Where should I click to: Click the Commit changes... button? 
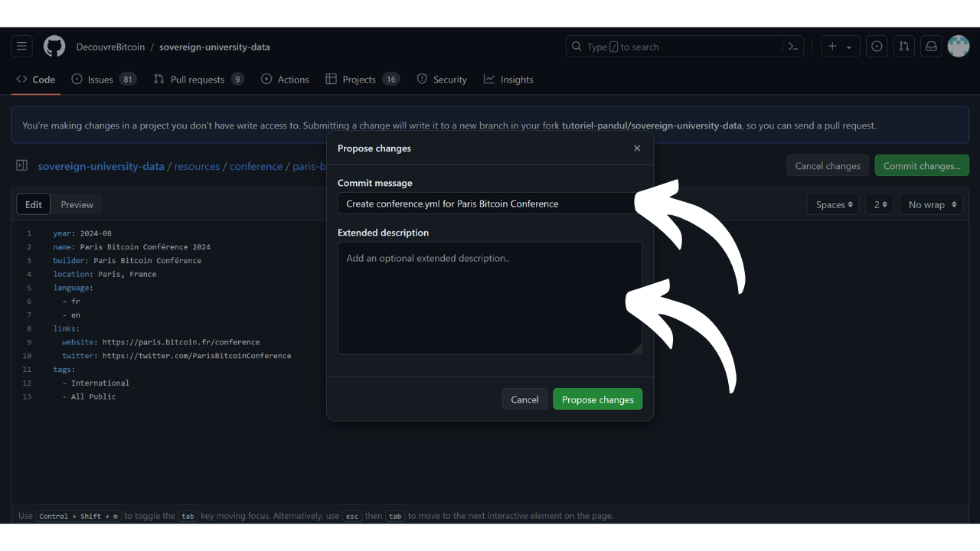[922, 165]
